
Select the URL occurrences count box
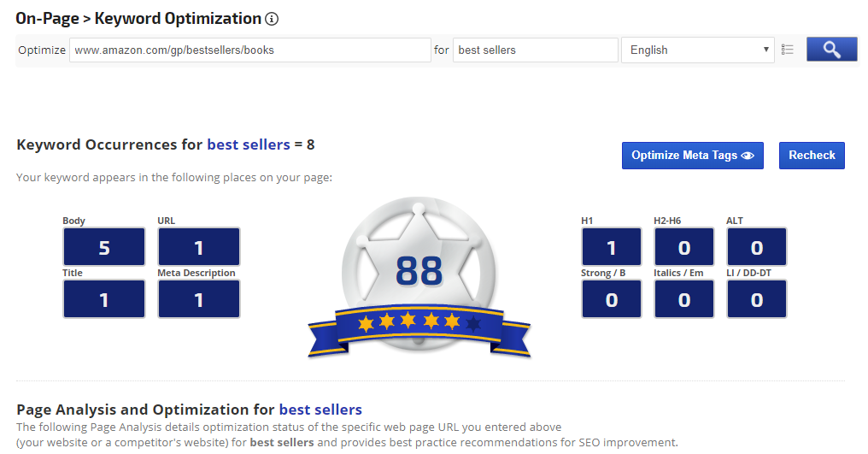198,247
